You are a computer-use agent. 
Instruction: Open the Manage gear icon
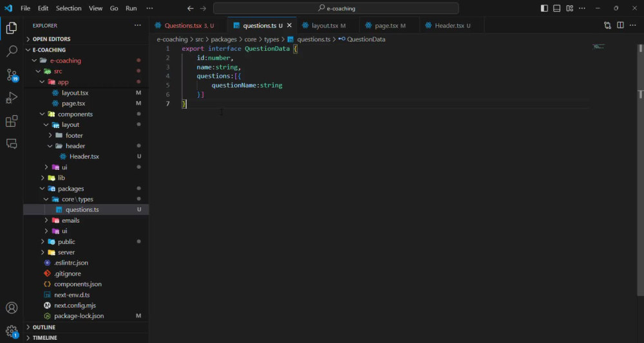click(12, 331)
